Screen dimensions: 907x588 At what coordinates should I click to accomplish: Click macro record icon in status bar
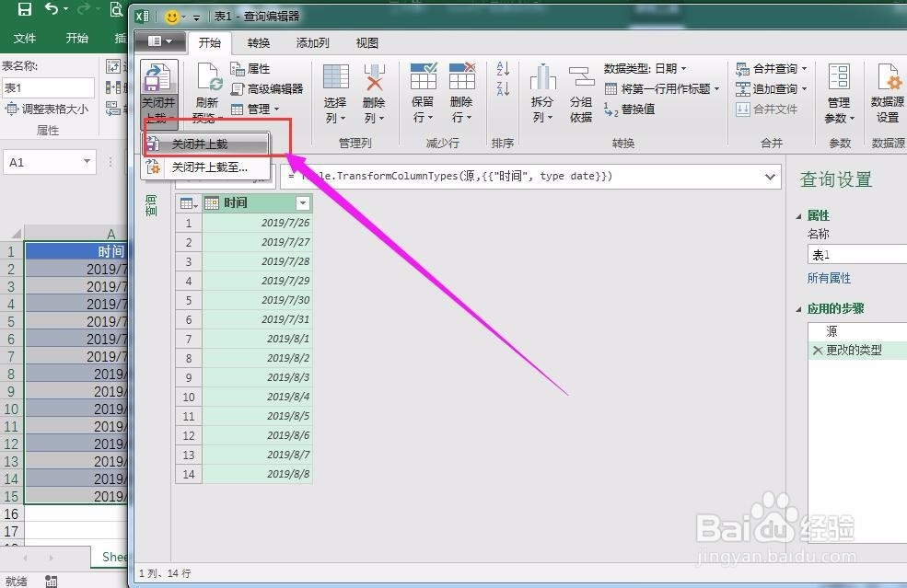[51, 581]
